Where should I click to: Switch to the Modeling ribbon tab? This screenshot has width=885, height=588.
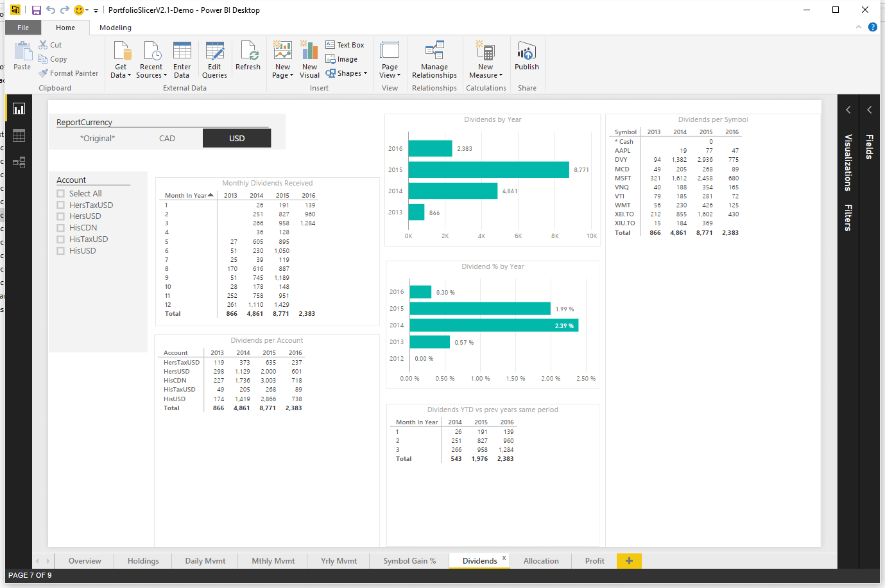click(115, 28)
